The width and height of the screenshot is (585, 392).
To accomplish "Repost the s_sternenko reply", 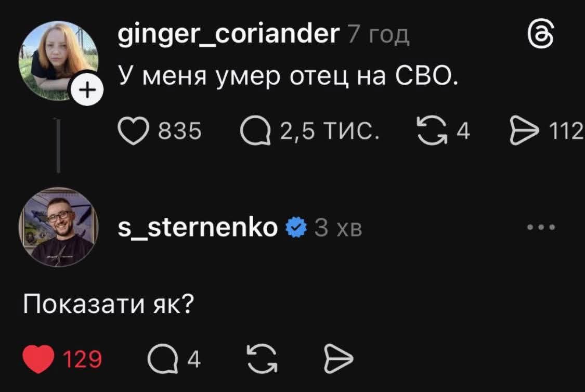I will [260, 359].
